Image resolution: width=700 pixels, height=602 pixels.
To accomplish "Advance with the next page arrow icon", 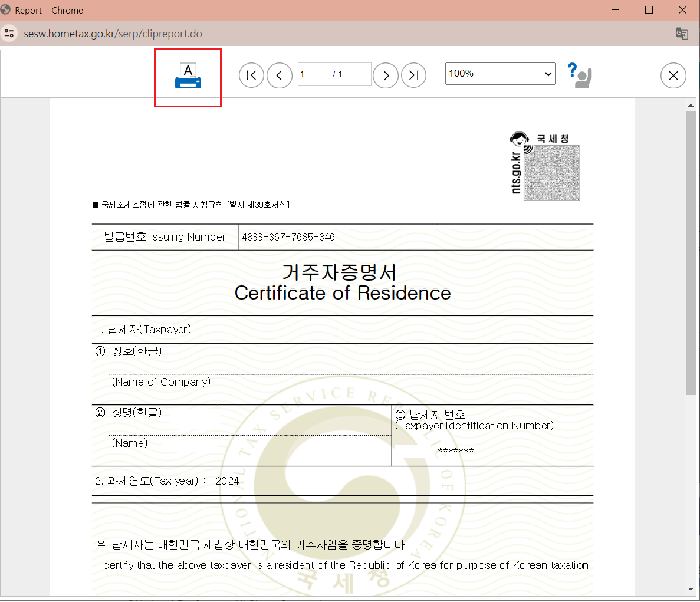I will (386, 75).
